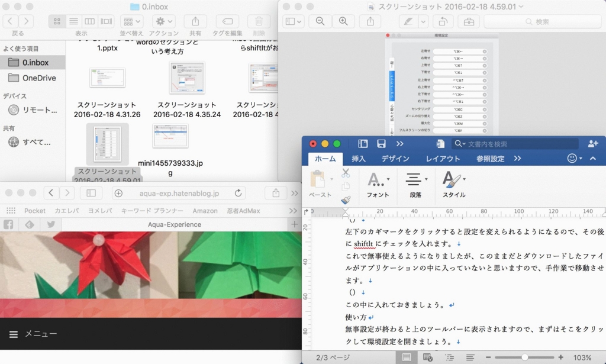Open the Pocket bookmark in Safari
This screenshot has height=364, width=606.
point(35,211)
